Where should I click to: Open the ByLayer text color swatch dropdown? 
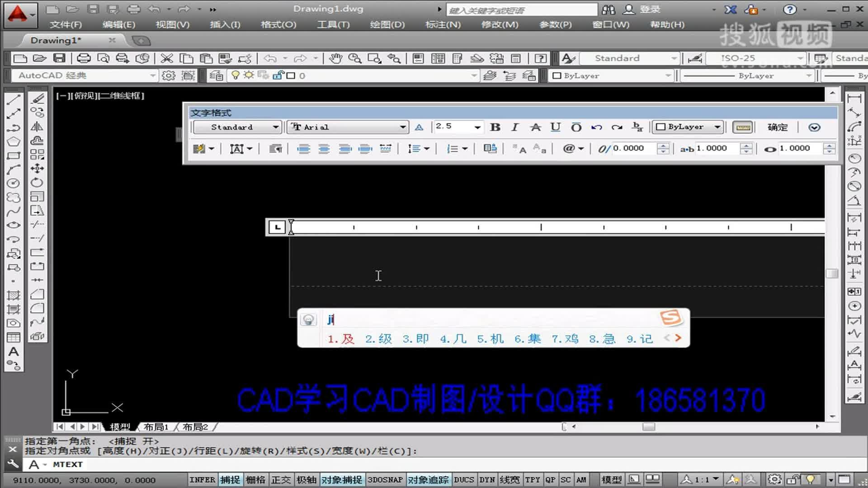(717, 127)
